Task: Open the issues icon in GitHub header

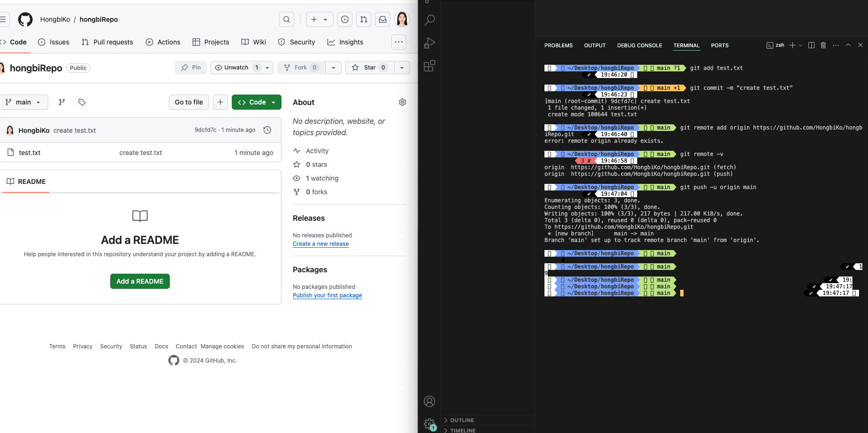Action: 345,19
